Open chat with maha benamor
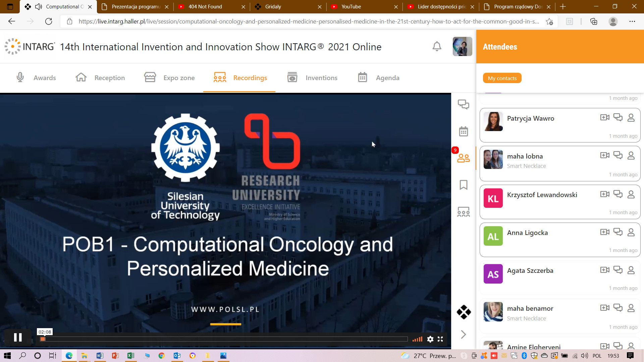Screen dimensions: 644x362 coord(618,308)
